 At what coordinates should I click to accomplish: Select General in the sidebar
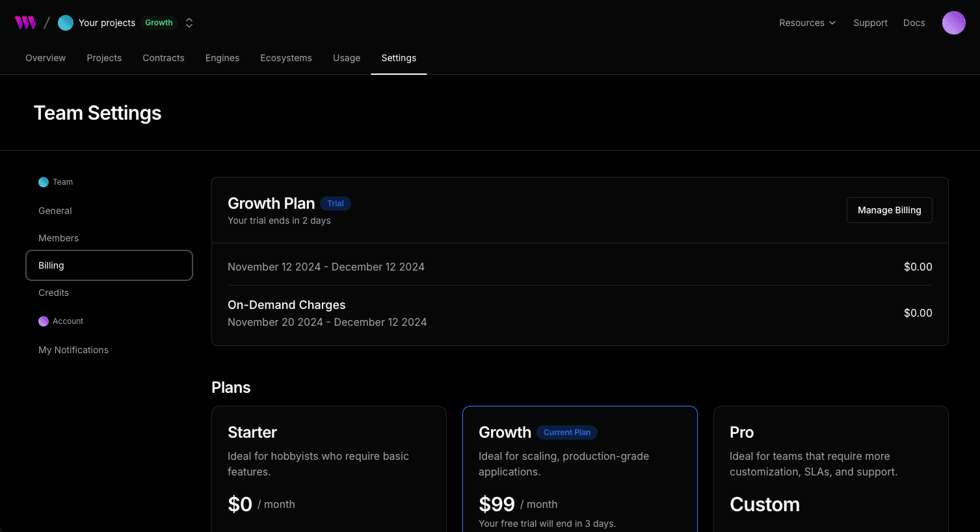[x=55, y=211]
